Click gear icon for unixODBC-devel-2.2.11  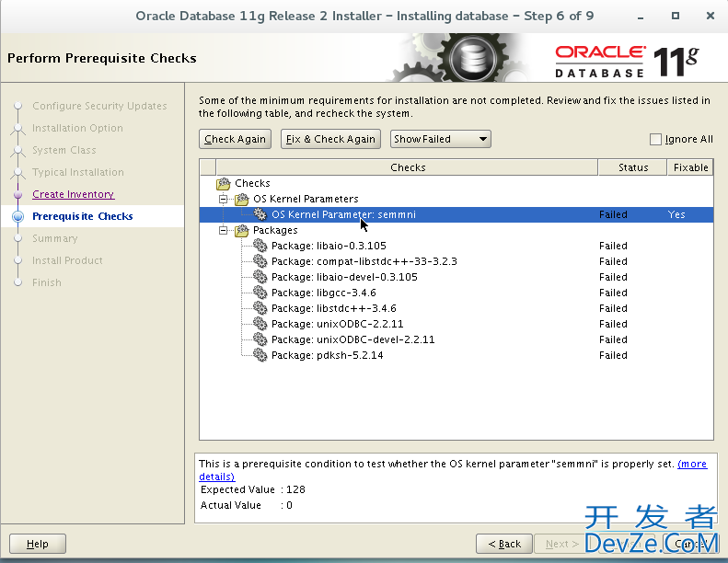(260, 339)
